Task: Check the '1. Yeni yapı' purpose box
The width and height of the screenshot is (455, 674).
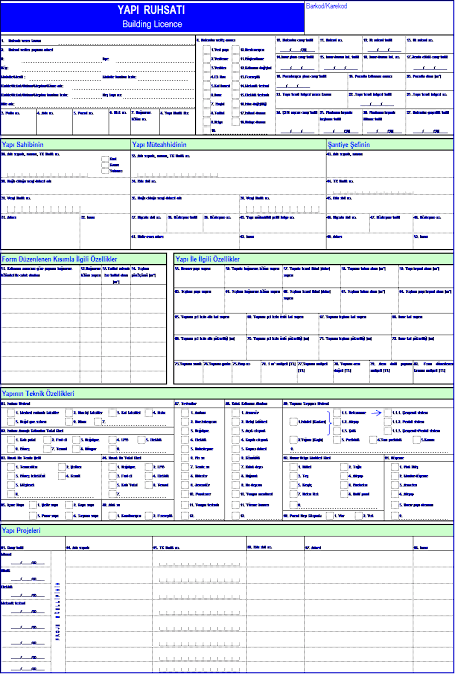Action: pos(207,49)
